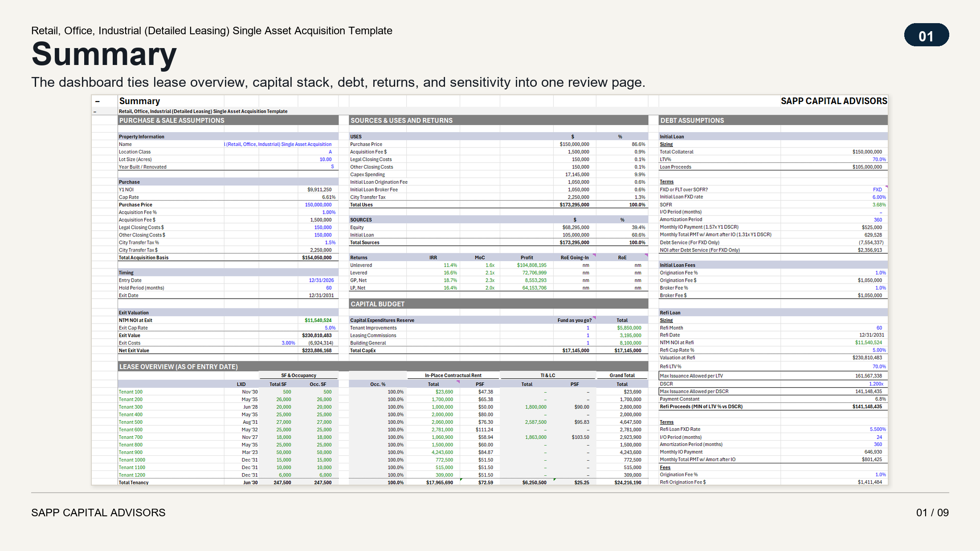Collapse the outline group beside the Summary title
This screenshot has height=551, width=980.
pos(97,101)
